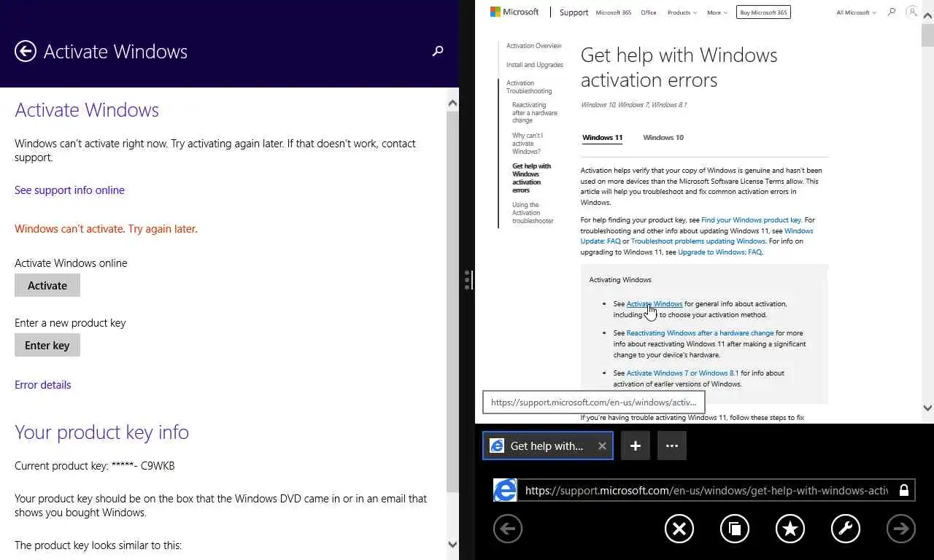Screen dimensions: 934x560
Task: Open the 'Activate Windows' article link
Action: click(655, 303)
